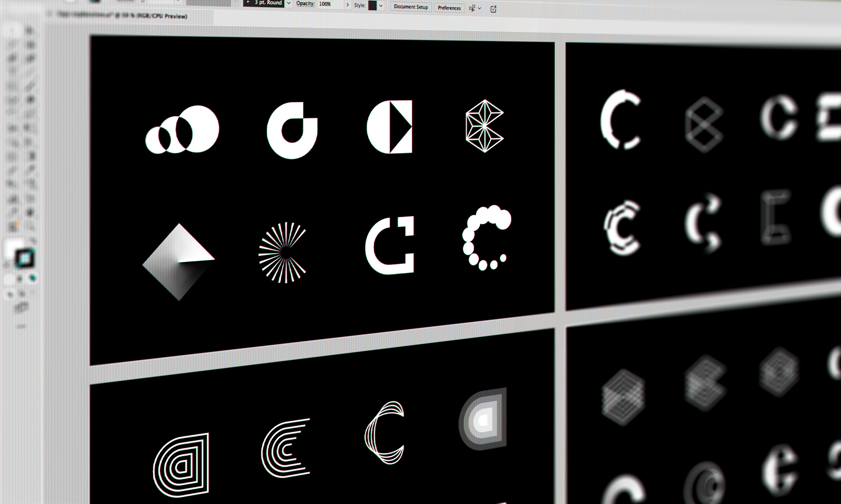Click the align-to-selection cursor icon
This screenshot has height=504, width=841.
click(472, 8)
